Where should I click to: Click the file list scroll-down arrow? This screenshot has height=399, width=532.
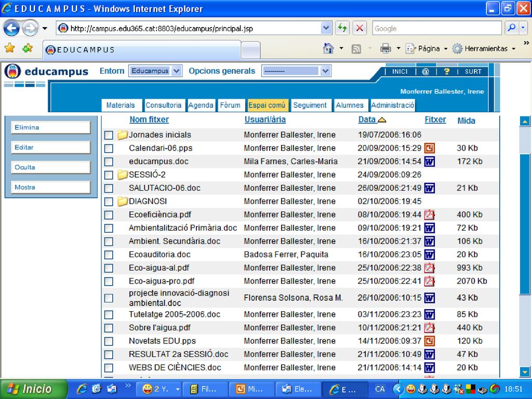point(525,372)
